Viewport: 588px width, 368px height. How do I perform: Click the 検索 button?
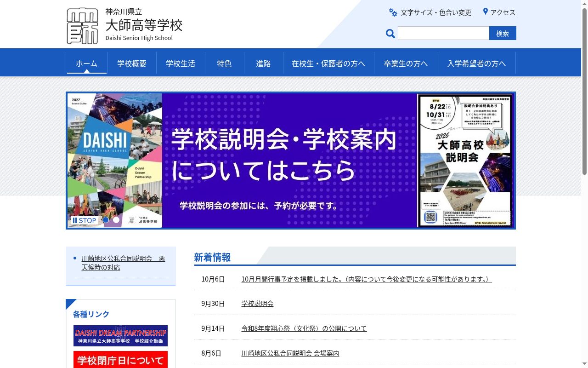click(x=503, y=33)
